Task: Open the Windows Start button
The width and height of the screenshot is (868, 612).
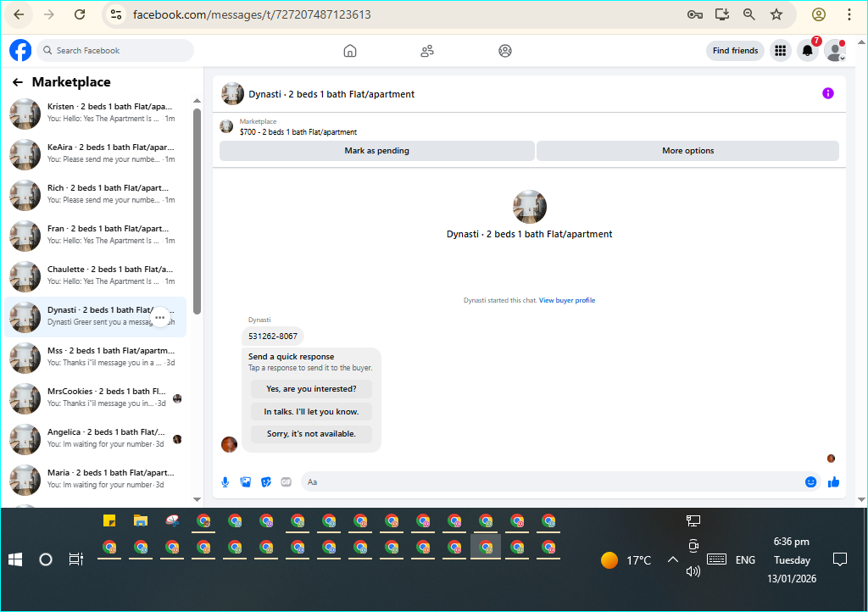Action: pyautogui.click(x=15, y=560)
